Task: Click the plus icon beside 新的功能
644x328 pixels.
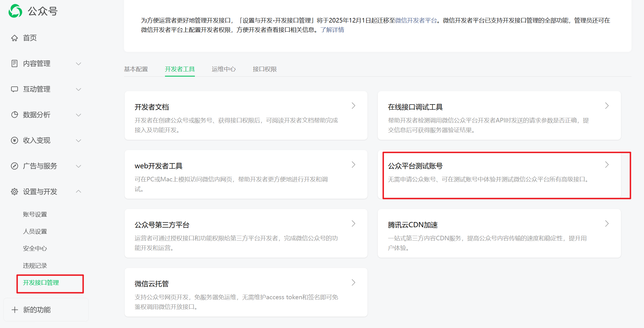Action: (15, 310)
